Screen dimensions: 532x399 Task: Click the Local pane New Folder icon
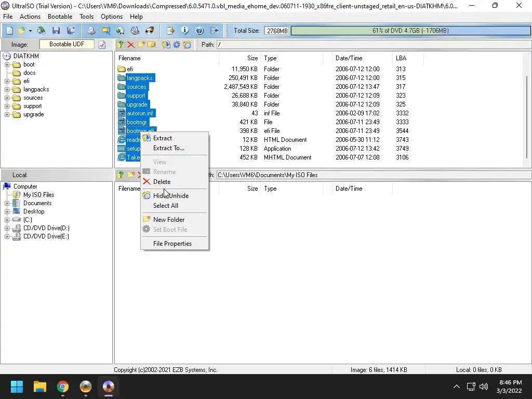[131, 175]
